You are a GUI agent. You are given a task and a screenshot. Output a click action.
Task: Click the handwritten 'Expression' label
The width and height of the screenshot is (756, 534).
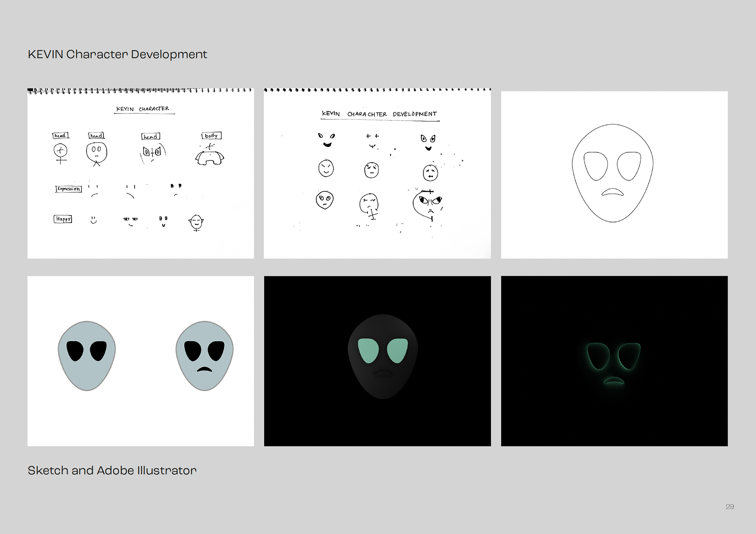click(69, 189)
